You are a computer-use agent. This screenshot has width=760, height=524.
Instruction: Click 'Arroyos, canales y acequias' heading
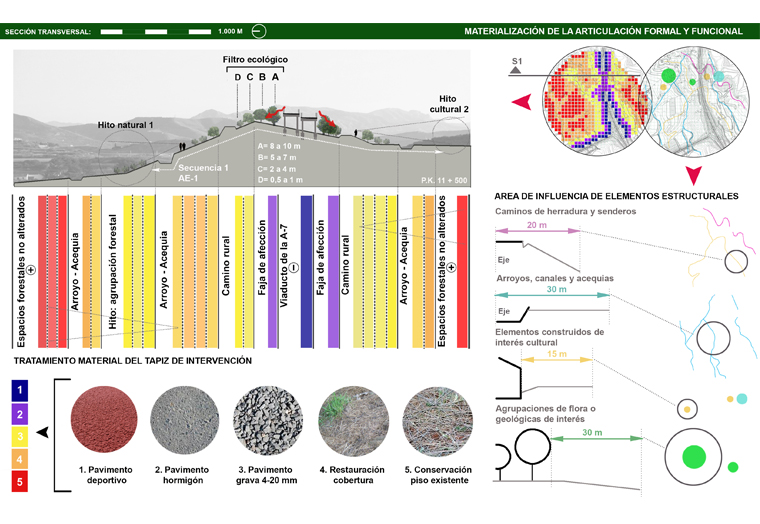point(554,278)
